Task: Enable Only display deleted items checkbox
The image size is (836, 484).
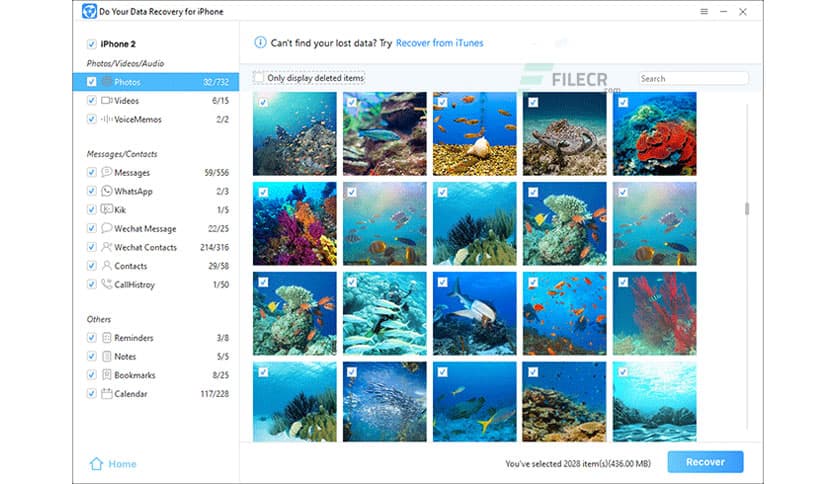Action: click(259, 78)
